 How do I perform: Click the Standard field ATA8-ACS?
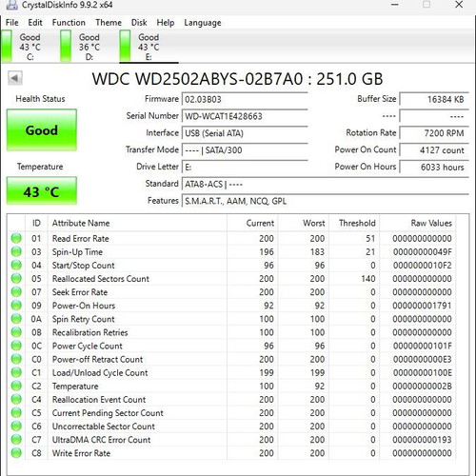326,184
